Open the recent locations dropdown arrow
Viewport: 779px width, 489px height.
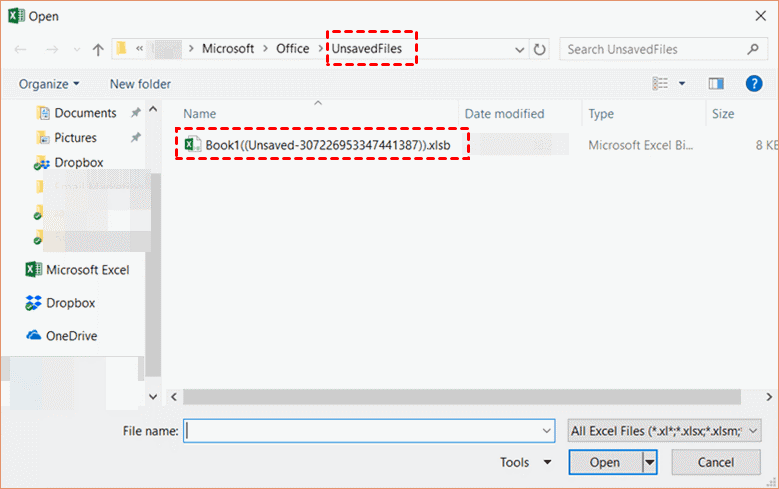pyautogui.click(x=77, y=49)
